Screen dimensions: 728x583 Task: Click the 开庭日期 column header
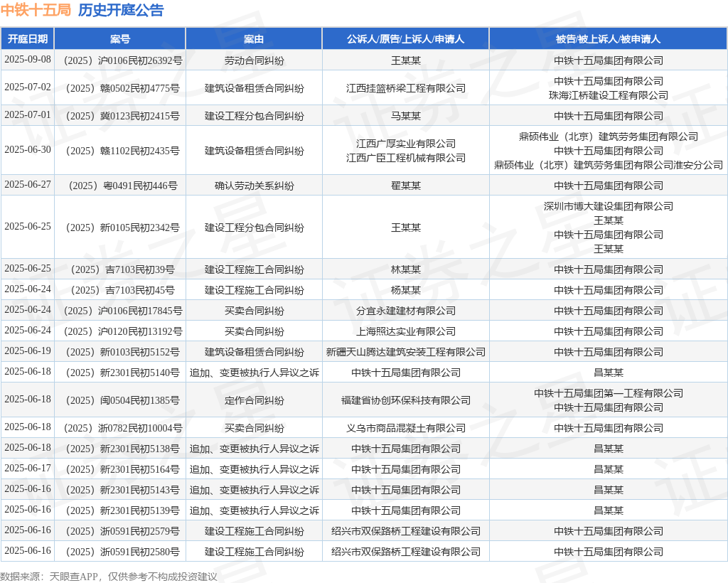[x=28, y=39]
